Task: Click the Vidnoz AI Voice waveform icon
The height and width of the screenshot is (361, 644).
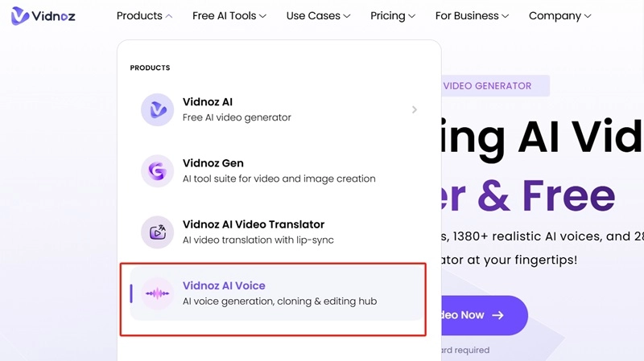Action: (157, 293)
